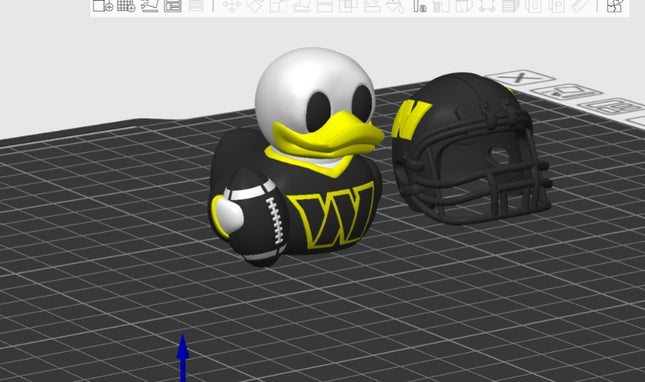Viewport: 645px width, 382px height.
Task: Switch to Assembly view puzzle icon
Action: [x=615, y=6]
